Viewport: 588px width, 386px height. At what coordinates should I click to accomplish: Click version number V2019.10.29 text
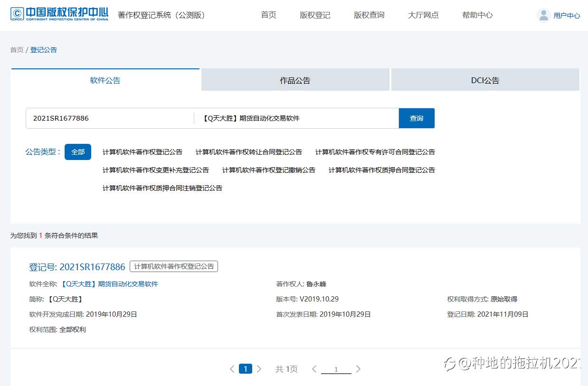[x=319, y=299]
